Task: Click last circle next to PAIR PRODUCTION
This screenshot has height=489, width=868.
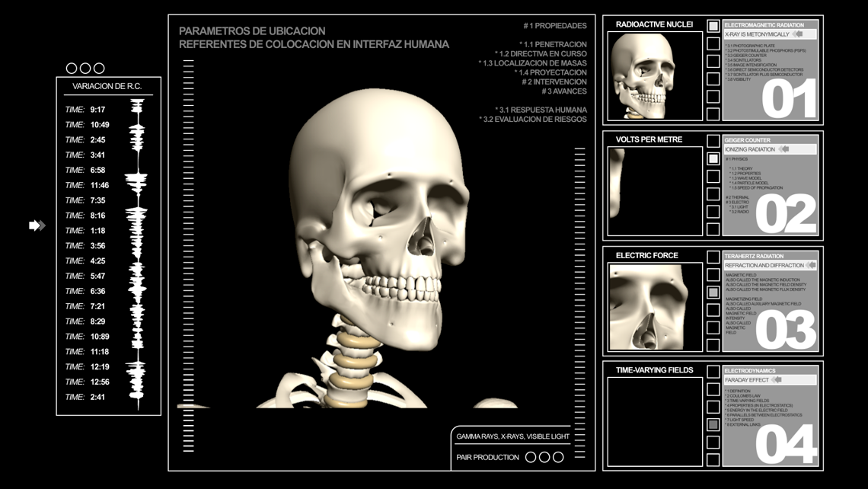Action: click(x=558, y=457)
